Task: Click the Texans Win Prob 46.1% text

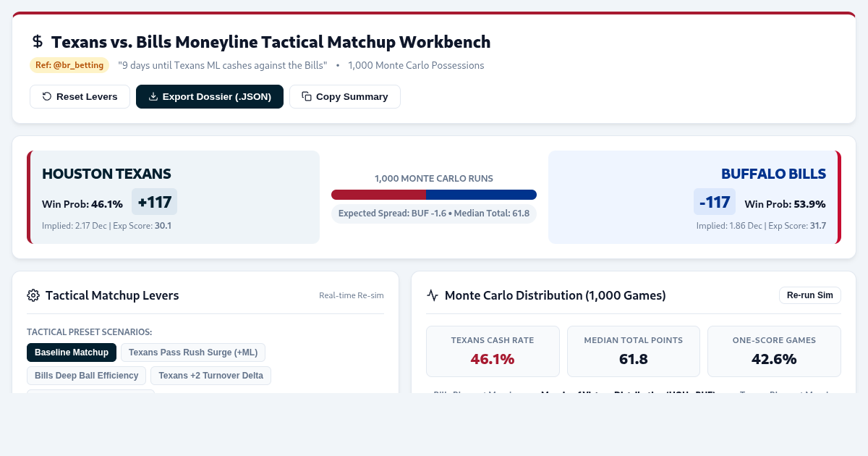Action: pos(82,204)
